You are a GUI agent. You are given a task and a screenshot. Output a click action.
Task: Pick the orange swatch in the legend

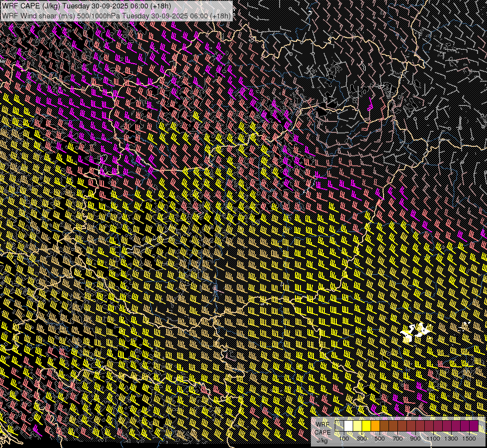pyautogui.click(x=375, y=426)
